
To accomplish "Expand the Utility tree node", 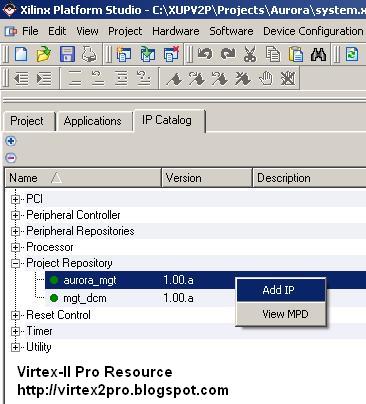I will tap(15, 347).
